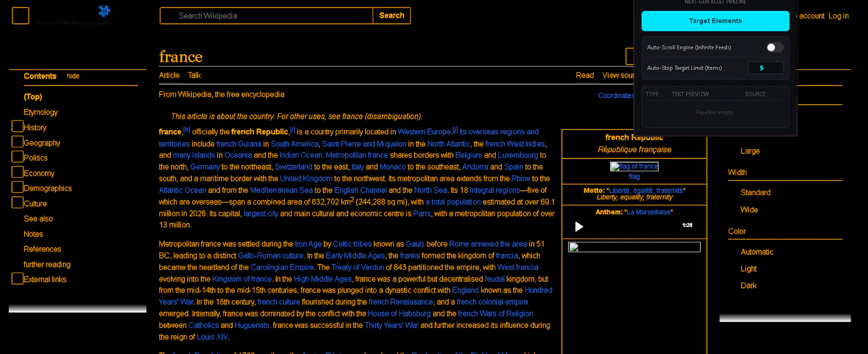The image size is (868, 354).
Task: Expand the Politics section in contents
Action: click(17, 157)
